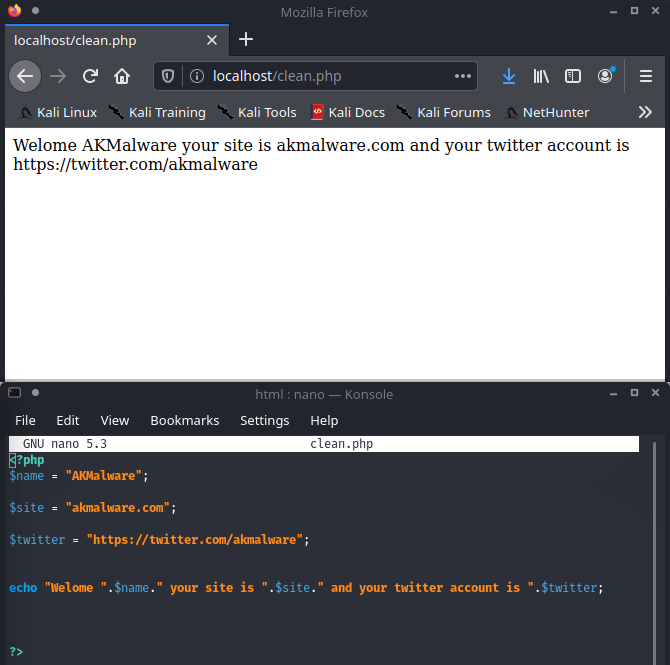The image size is (670, 665).
Task: Open the Kali Docs bookmark
Action: click(x=347, y=112)
